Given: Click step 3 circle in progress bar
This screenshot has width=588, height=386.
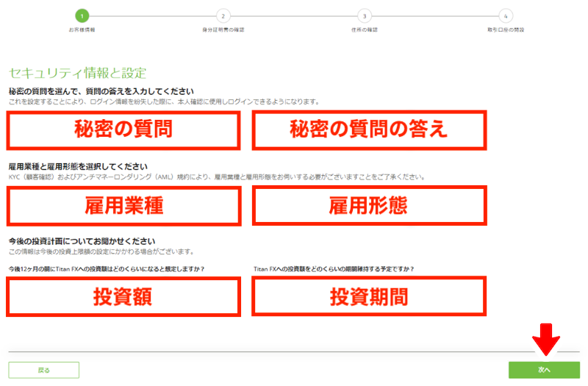Looking at the screenshot, I should click(x=365, y=16).
